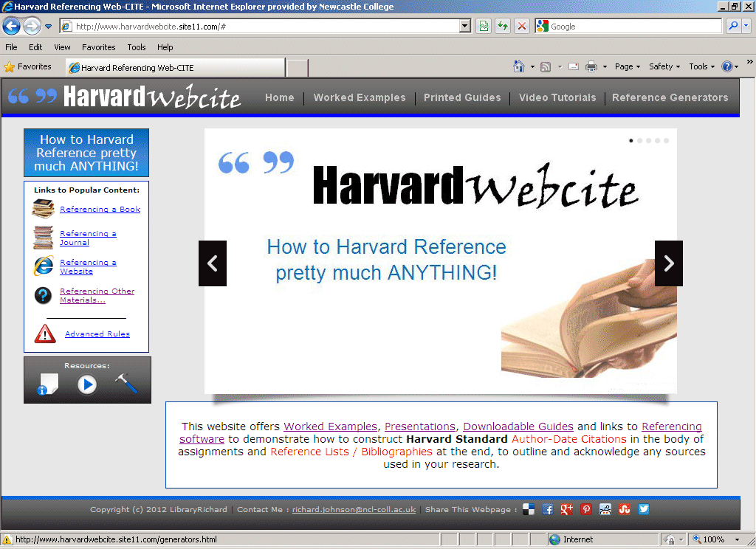Screen dimensions: 756x549
Task: Open the Tools command bar menu
Action: 701,66
